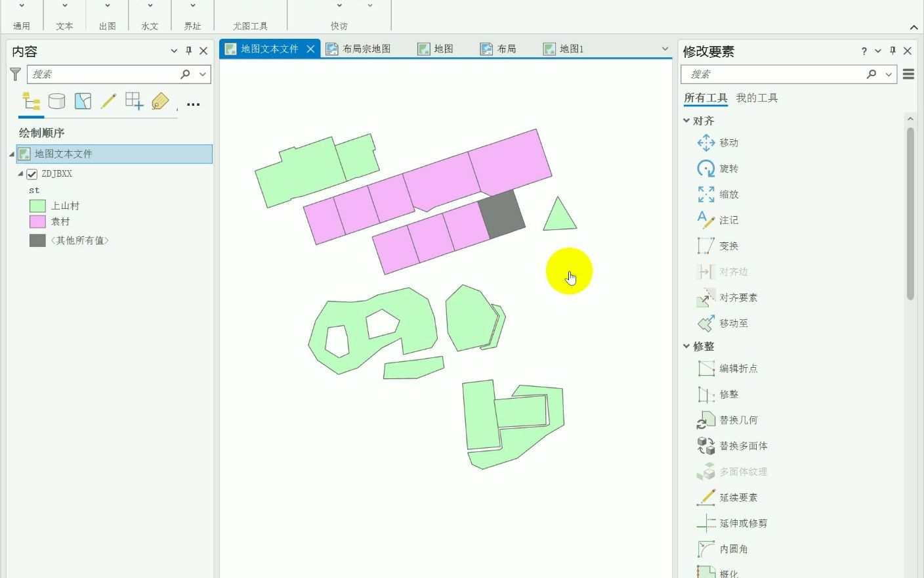Show list by labeling (tag) icon
This screenshot has width=924, height=578.
[x=160, y=101]
